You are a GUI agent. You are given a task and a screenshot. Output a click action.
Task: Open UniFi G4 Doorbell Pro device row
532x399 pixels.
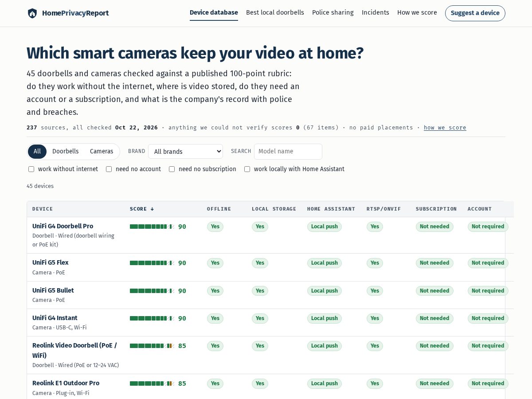pyautogui.click(x=63, y=226)
